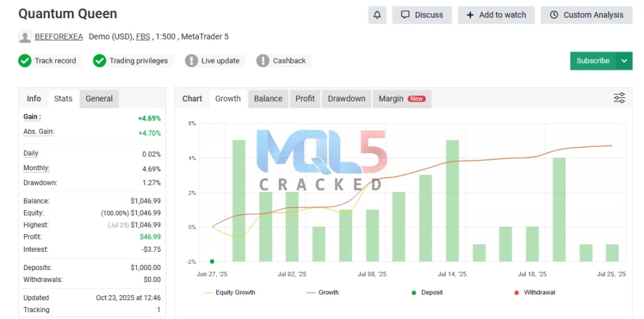Open chart settings sliders icon
Viewport: 644px width, 319px height.
(619, 98)
